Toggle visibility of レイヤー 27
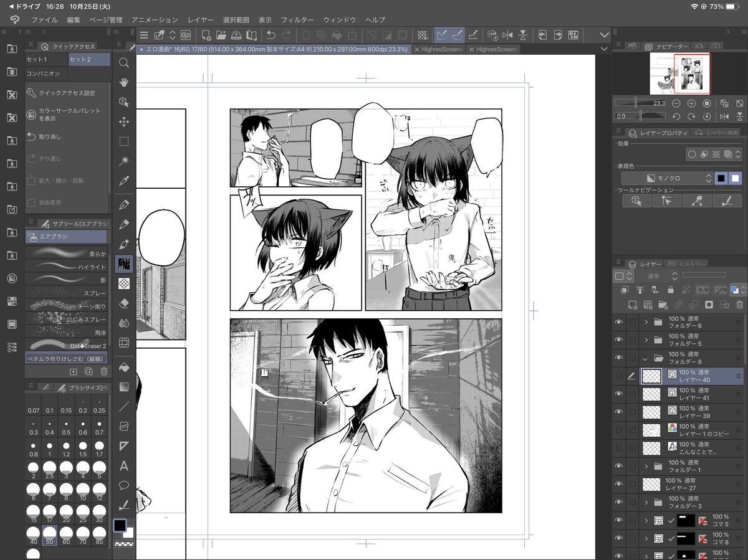The image size is (748, 560). pos(619,485)
